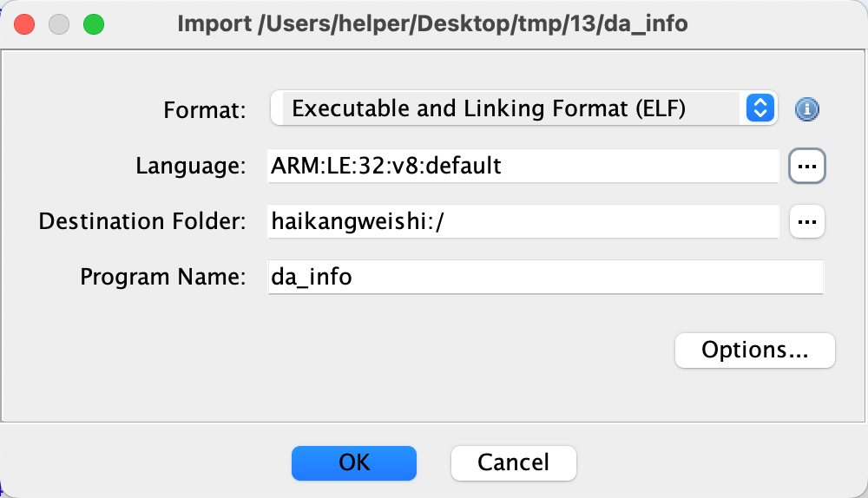This screenshot has height=498, width=868.
Task: Click the green zoom window button
Action: click(94, 24)
